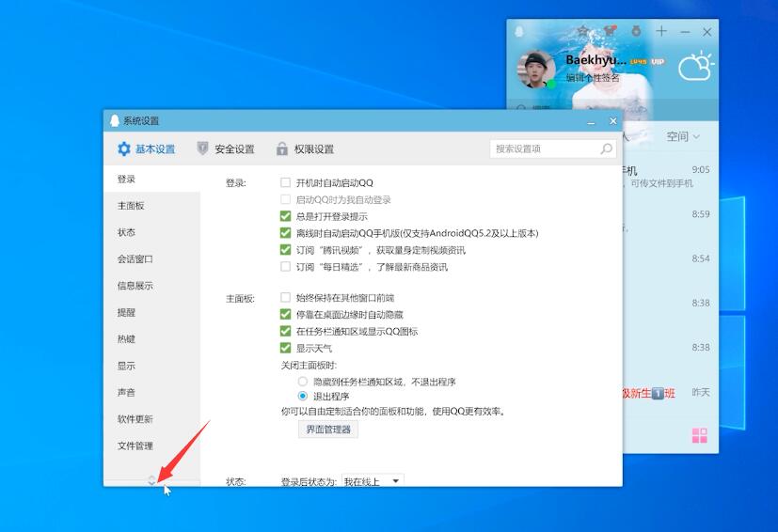Check 订阅“每日精选” checkbox

285,267
